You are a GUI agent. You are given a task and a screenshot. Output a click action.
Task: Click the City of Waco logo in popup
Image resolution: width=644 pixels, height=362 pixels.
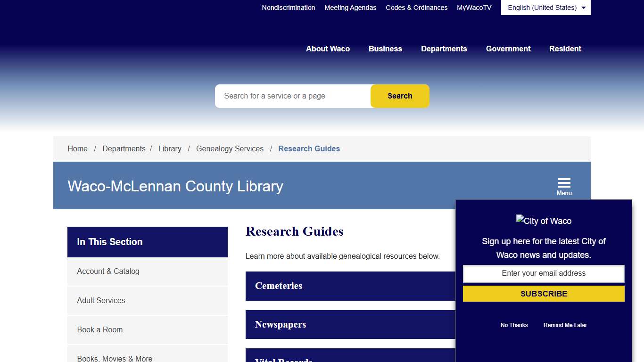[543, 221]
